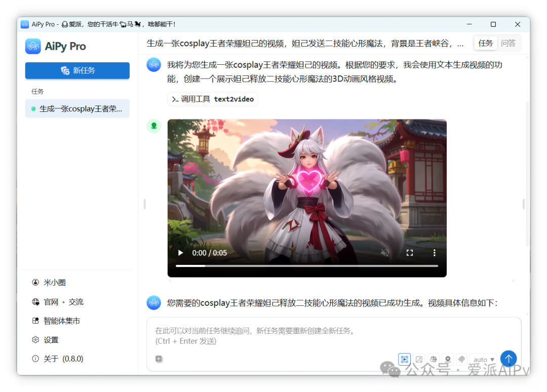Expand the 调用工具 text2video tool call
Viewport: 547px width, 392px height.
pos(212,99)
